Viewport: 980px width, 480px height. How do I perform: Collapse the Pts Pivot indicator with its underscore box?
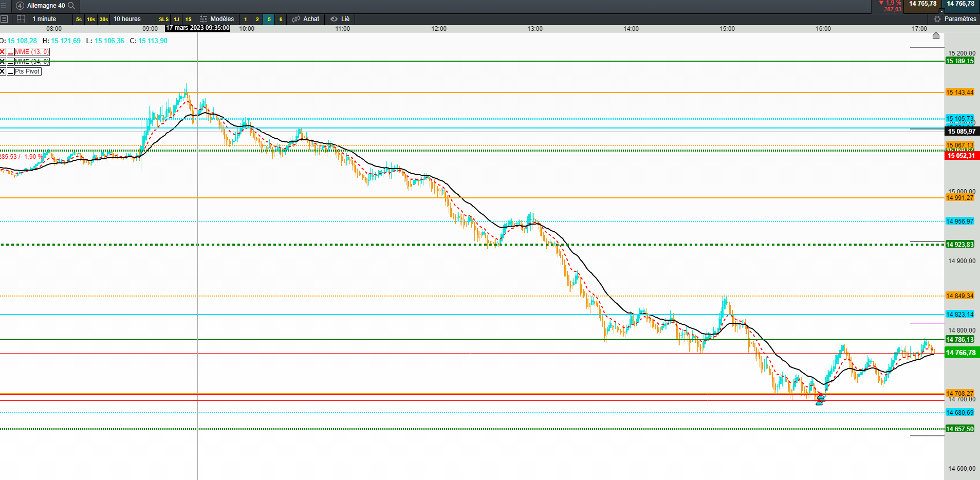pos(10,71)
